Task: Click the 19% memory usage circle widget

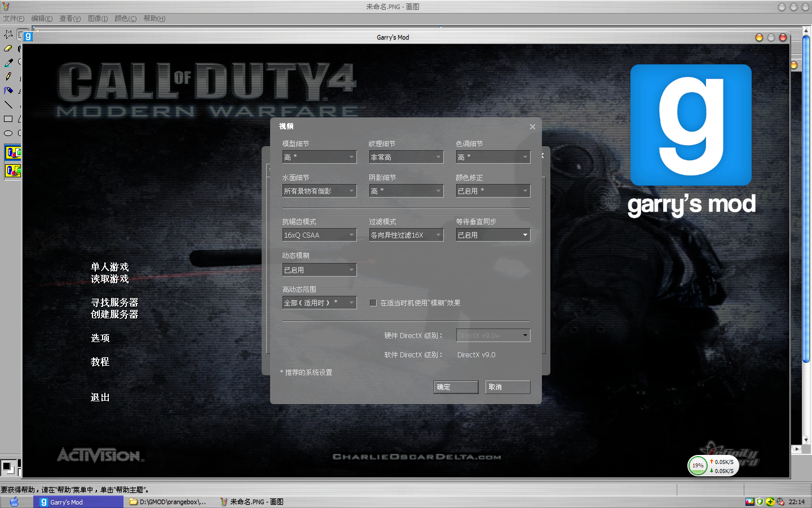Action: click(698, 466)
